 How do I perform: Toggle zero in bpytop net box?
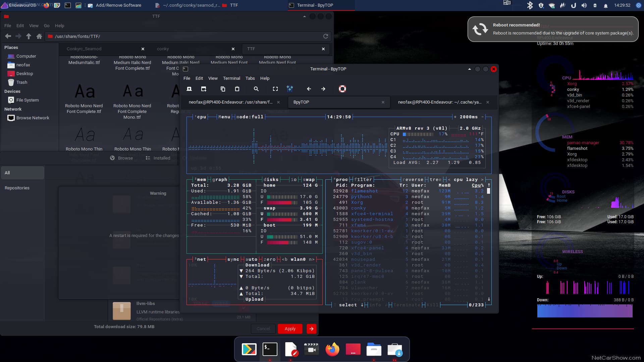(x=269, y=259)
